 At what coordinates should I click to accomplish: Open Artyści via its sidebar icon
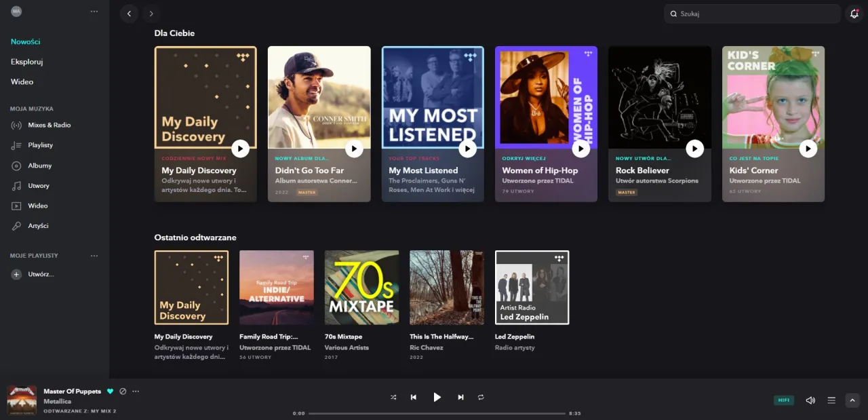pos(15,225)
